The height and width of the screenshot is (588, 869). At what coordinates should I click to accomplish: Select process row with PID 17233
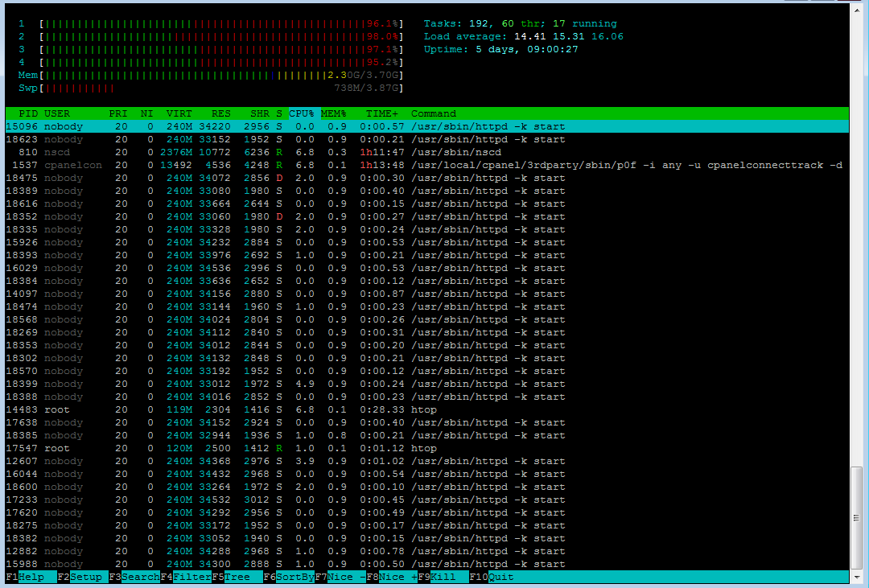point(426,500)
